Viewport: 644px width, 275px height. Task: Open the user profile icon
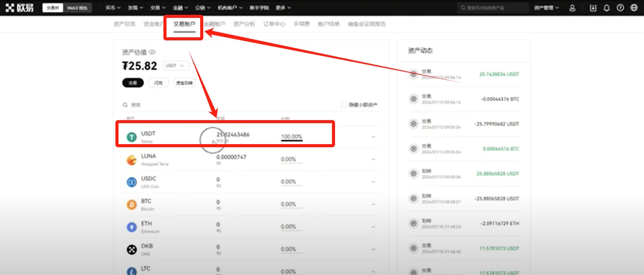(573, 8)
